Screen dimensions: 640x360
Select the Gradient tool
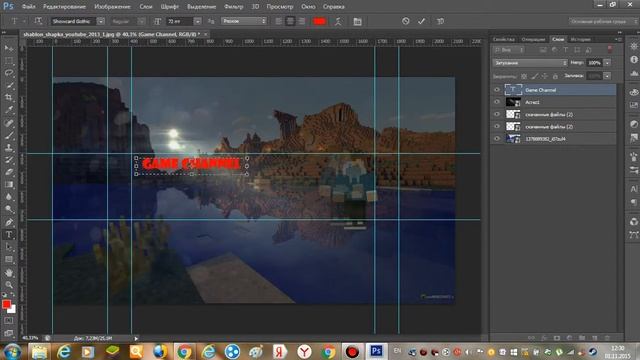9,184
